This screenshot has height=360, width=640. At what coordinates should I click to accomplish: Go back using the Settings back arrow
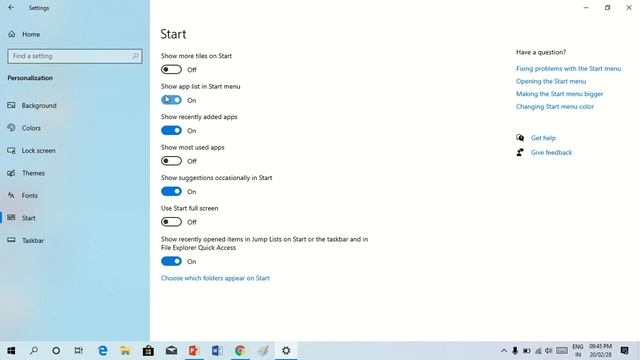[11, 7]
